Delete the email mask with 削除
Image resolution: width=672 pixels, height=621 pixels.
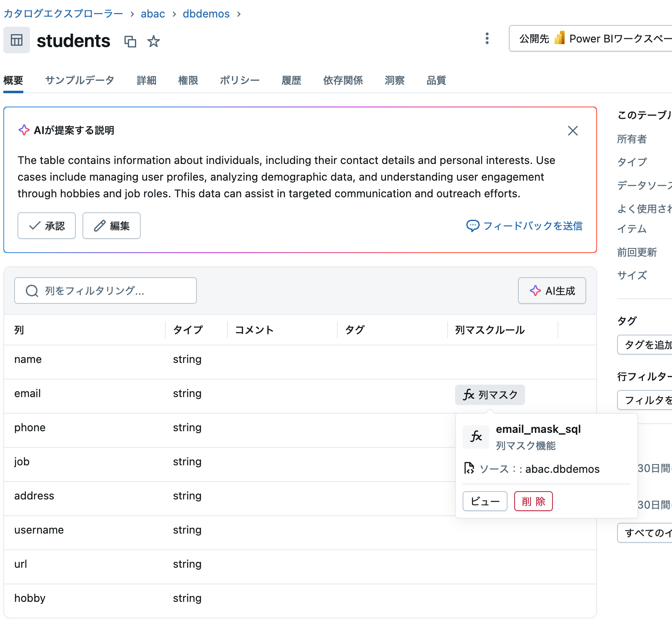pyautogui.click(x=533, y=501)
